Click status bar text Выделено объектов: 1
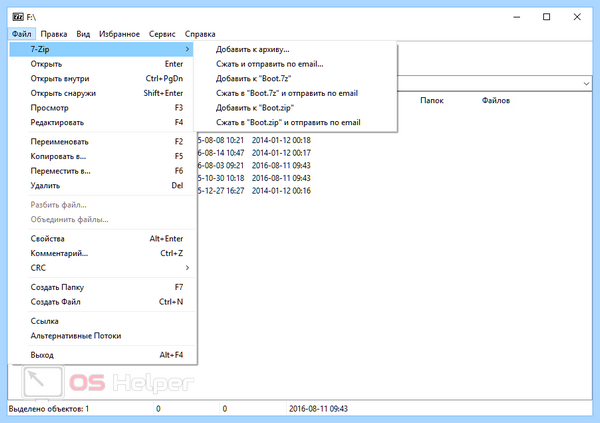The height and width of the screenshot is (423, 600). point(49,409)
